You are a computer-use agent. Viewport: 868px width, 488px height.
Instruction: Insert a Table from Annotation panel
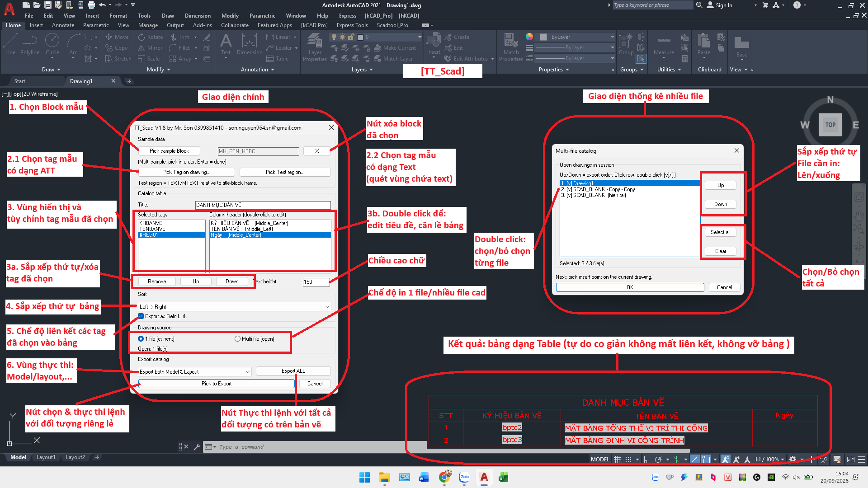click(278, 59)
